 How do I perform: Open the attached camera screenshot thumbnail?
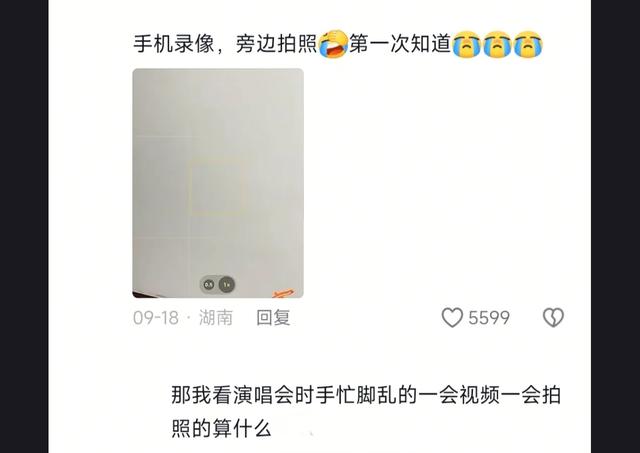pyautogui.click(x=218, y=183)
